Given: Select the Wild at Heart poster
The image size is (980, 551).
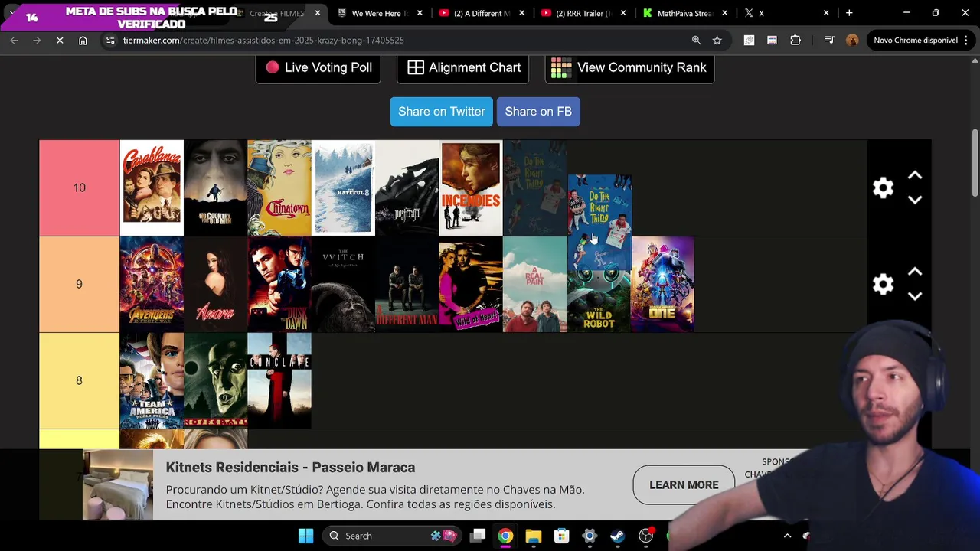Looking at the screenshot, I should tap(471, 284).
